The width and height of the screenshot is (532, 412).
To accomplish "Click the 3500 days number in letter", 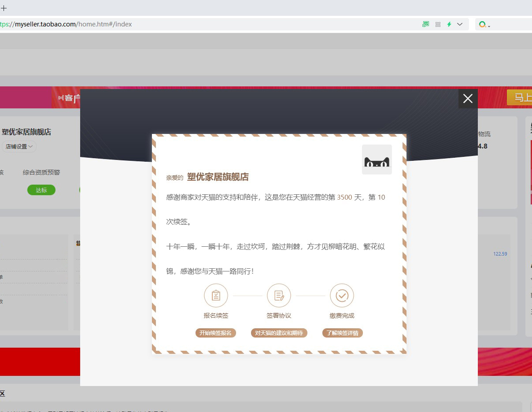I will 344,197.
